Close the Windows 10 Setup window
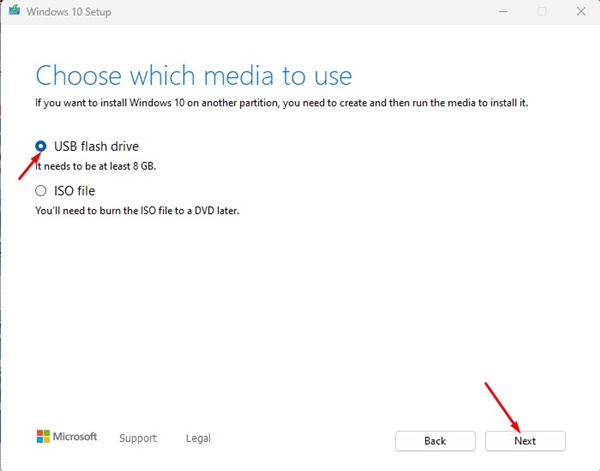 (x=581, y=11)
